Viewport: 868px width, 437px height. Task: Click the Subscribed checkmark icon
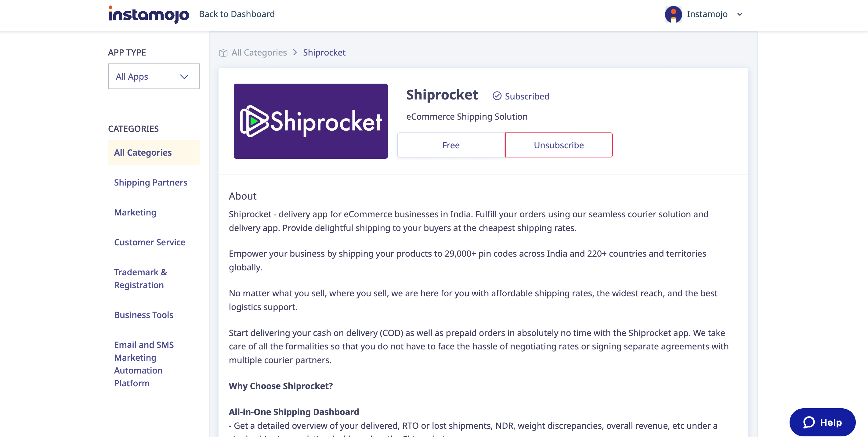point(497,96)
